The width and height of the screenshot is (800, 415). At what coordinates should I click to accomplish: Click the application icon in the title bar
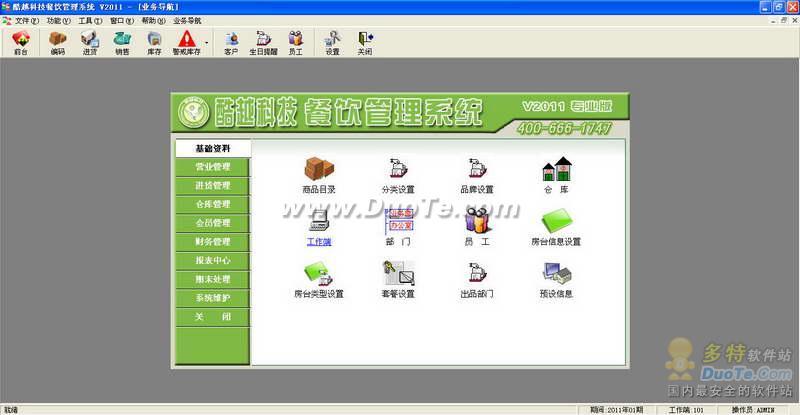6,7
